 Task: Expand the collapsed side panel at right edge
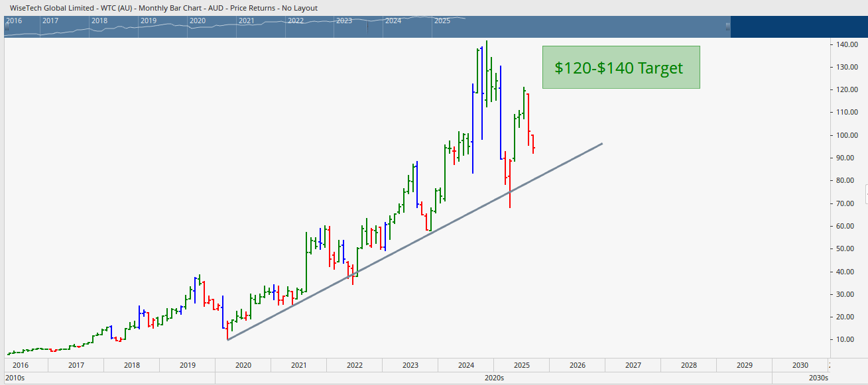click(x=865, y=193)
